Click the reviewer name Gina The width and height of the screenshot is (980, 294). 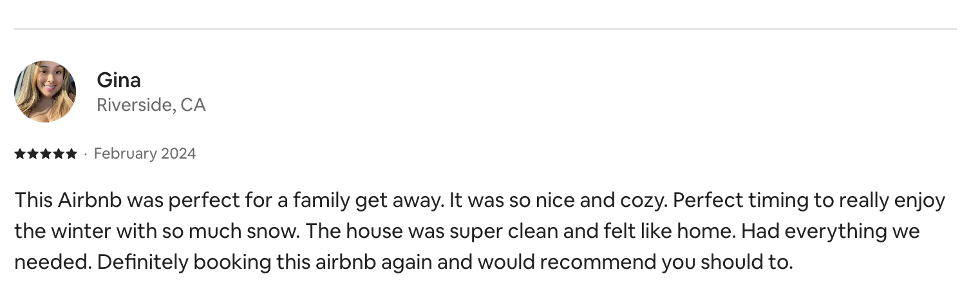[118, 80]
